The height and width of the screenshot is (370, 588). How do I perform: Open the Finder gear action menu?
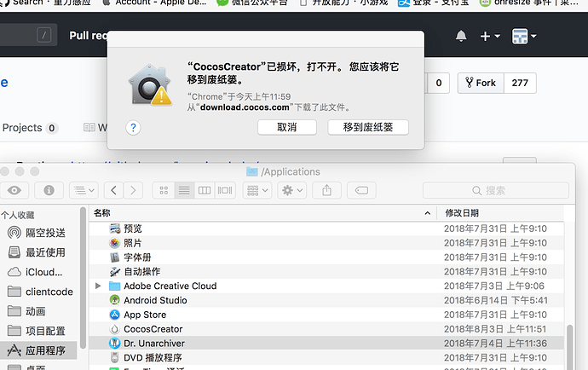click(x=292, y=190)
